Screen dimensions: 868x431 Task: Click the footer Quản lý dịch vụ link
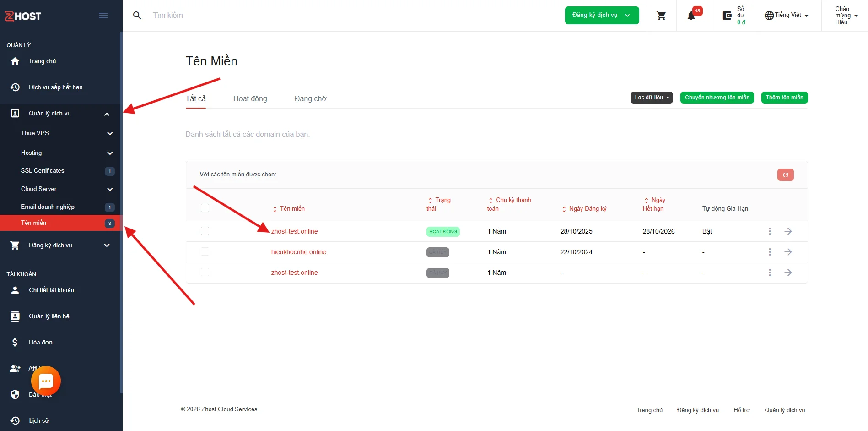785,410
